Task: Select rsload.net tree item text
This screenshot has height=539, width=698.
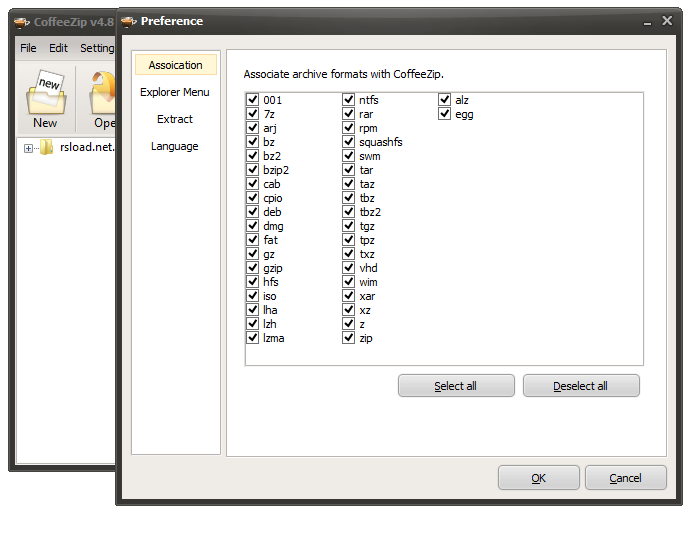Action: [x=87, y=147]
